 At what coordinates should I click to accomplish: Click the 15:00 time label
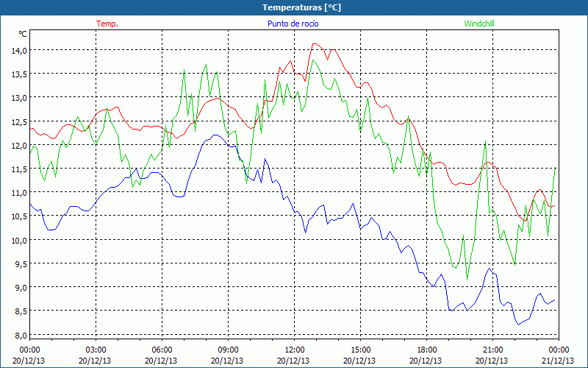click(360, 350)
